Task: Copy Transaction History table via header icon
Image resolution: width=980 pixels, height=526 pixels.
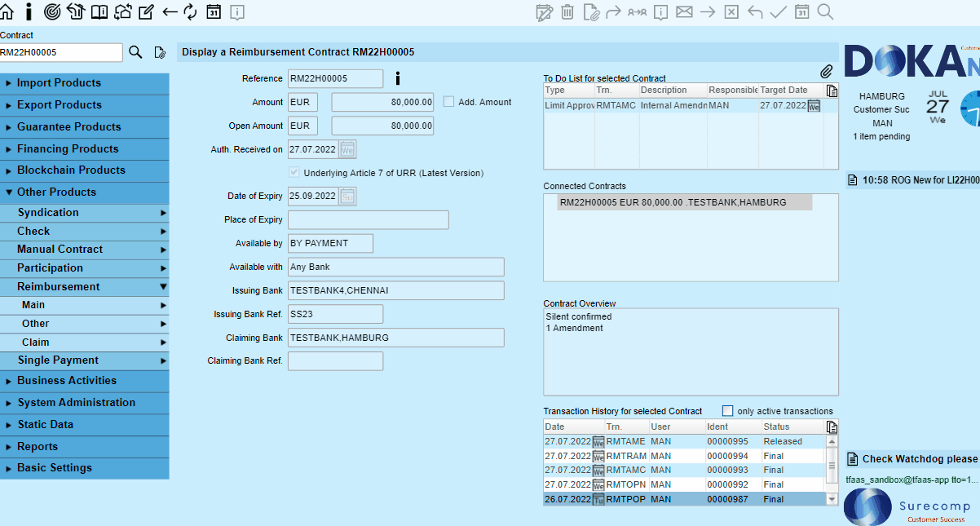Action: [832, 427]
